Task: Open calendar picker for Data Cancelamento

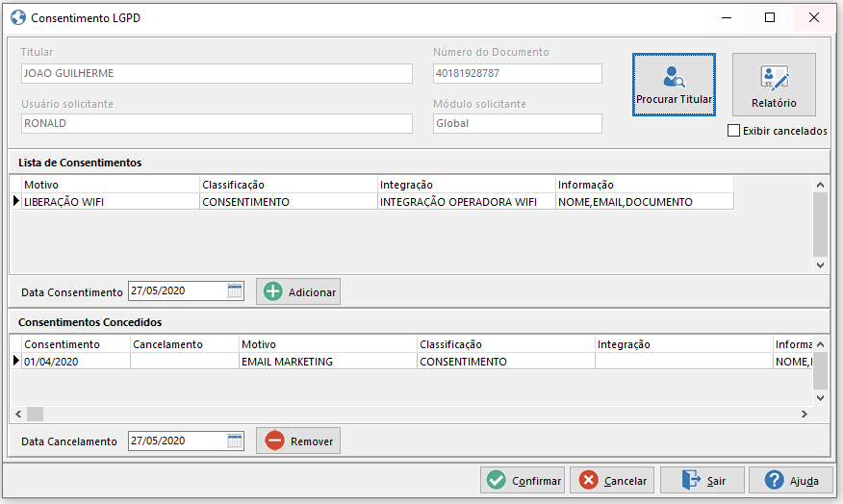Action: [235, 441]
